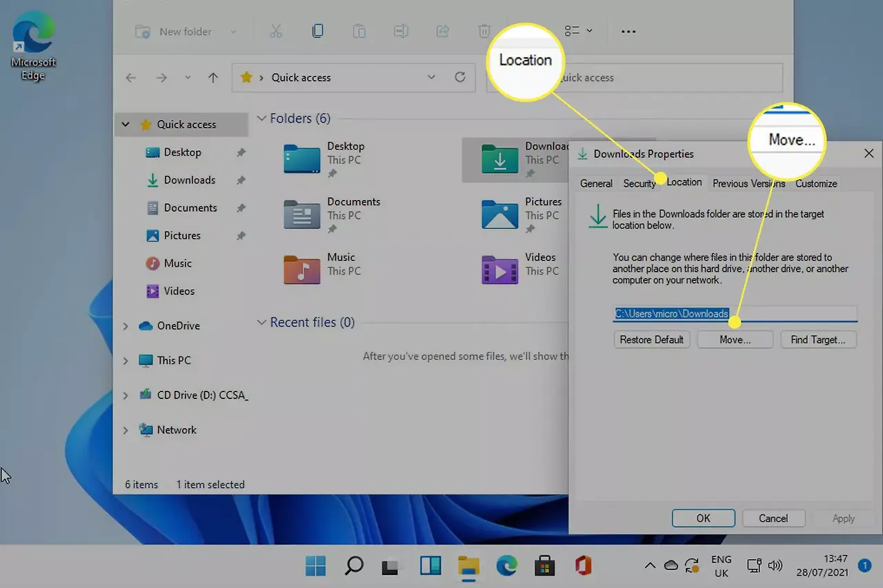Click the Downloads path text field
Viewport: 883px width, 588px height.
[735, 314]
